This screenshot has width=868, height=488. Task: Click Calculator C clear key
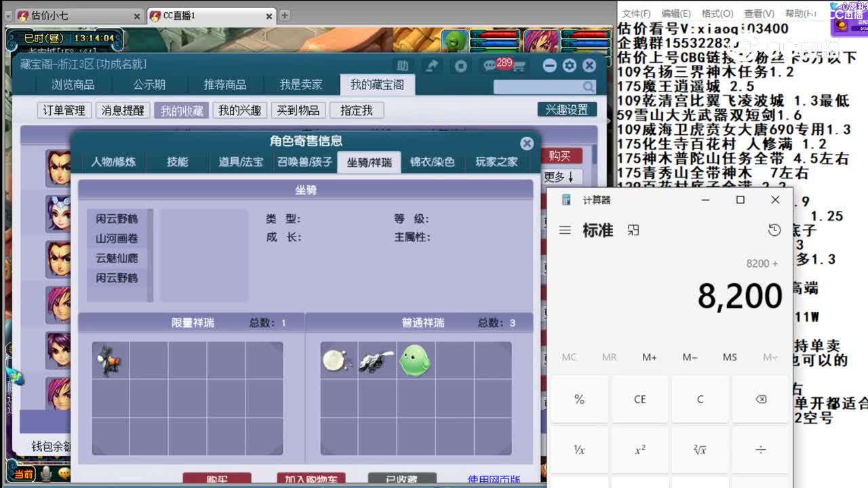(701, 399)
